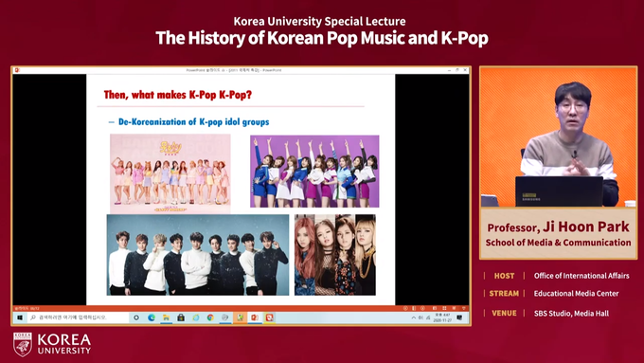The width and height of the screenshot is (644, 363).
Task: Open Cortana circle icon on taskbar
Action: pos(136,318)
